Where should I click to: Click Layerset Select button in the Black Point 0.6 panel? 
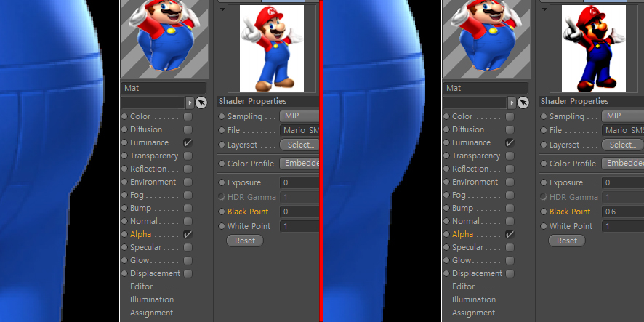tap(622, 145)
